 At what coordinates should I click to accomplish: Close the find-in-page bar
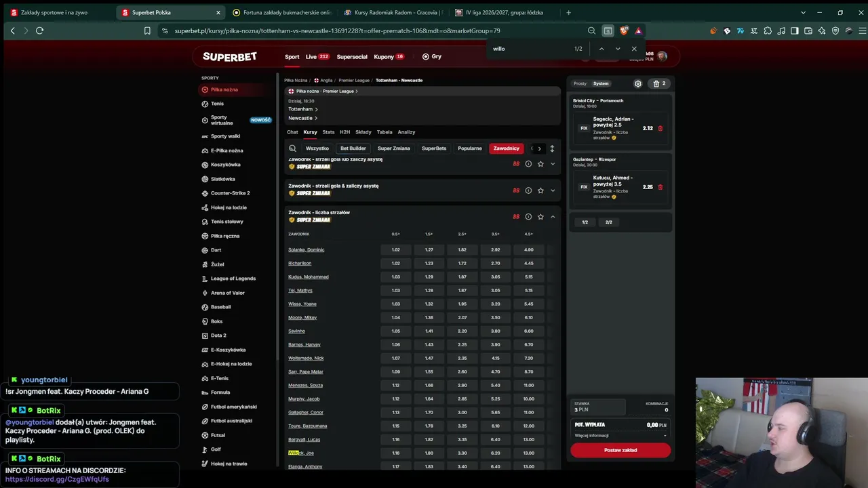point(634,49)
